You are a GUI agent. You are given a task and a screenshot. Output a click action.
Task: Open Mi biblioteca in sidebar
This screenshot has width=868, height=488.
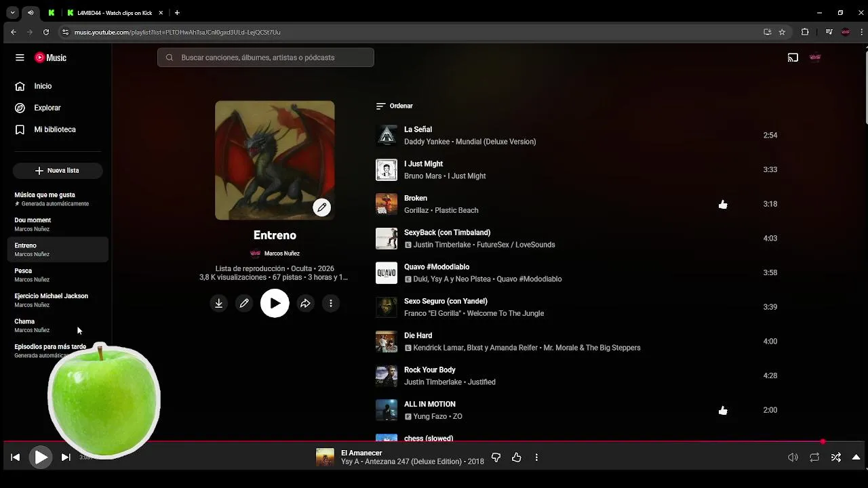(57, 129)
